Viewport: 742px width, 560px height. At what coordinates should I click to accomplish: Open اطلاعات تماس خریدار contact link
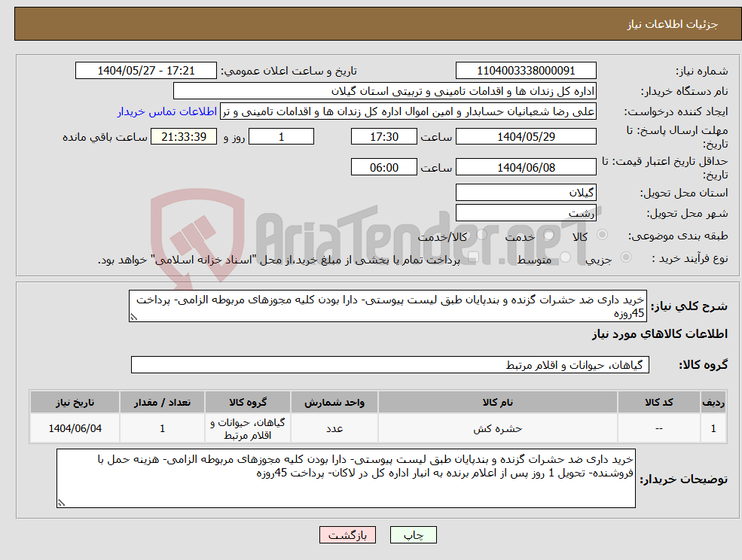(167, 111)
